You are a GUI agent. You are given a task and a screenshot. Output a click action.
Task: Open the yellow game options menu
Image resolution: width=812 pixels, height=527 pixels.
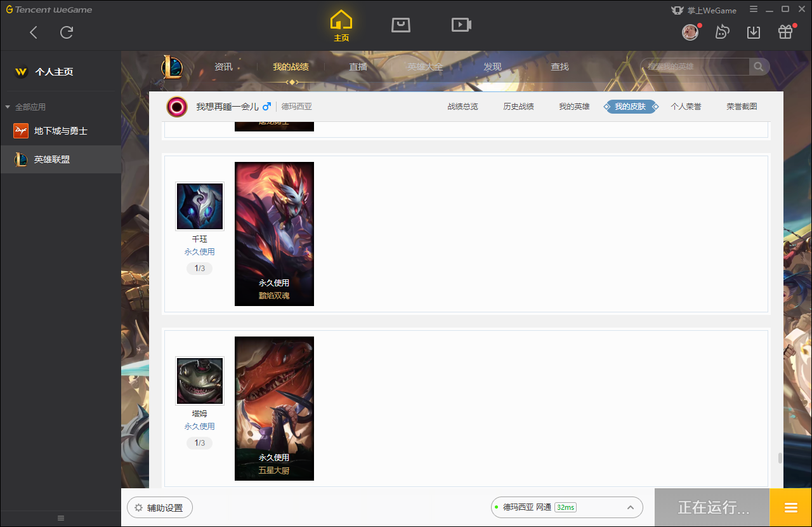790,508
